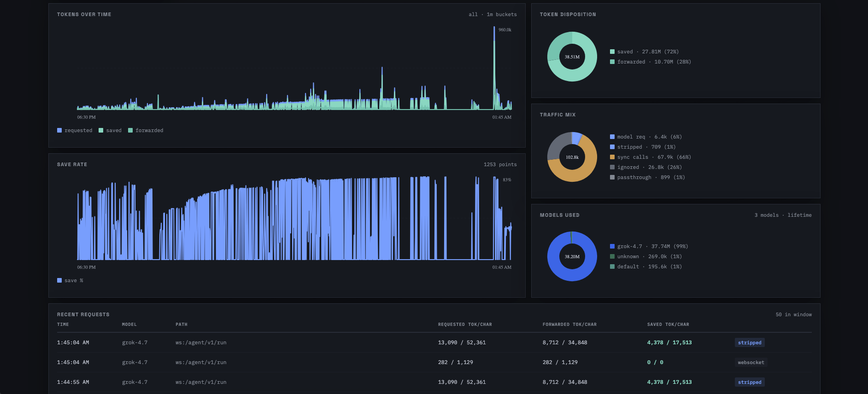Image resolution: width=868 pixels, height=394 pixels.
Task: Toggle the forwarded series in Tokens Over Time legend
Action: point(146,130)
